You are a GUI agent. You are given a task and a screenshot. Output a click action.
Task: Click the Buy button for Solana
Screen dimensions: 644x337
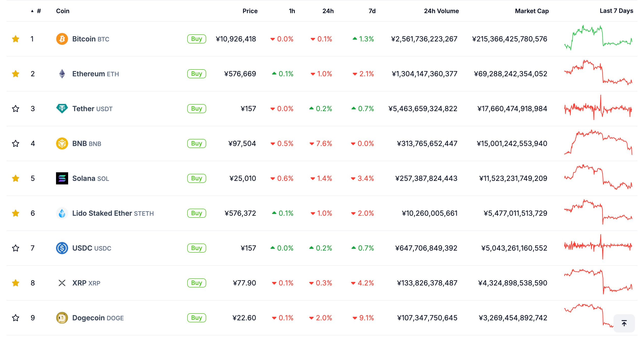coord(197,178)
